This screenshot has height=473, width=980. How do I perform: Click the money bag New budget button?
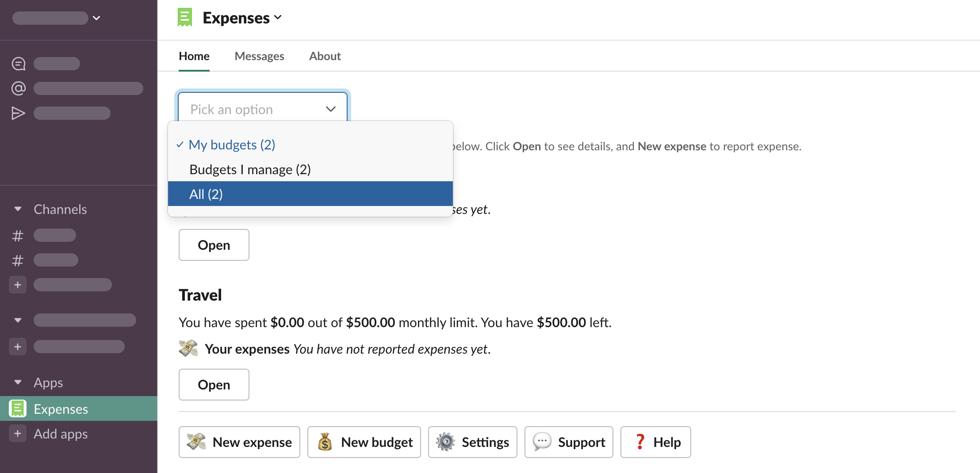coord(364,442)
